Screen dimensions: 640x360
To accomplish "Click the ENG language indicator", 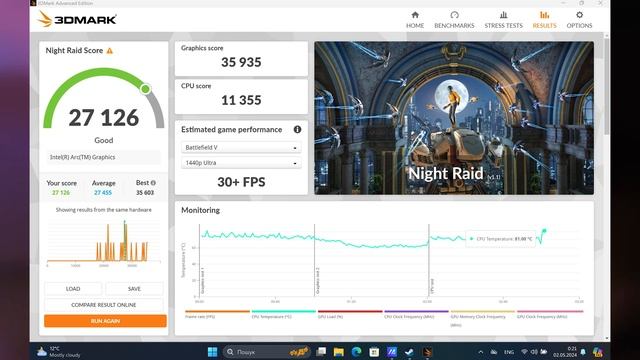I will tap(509, 352).
